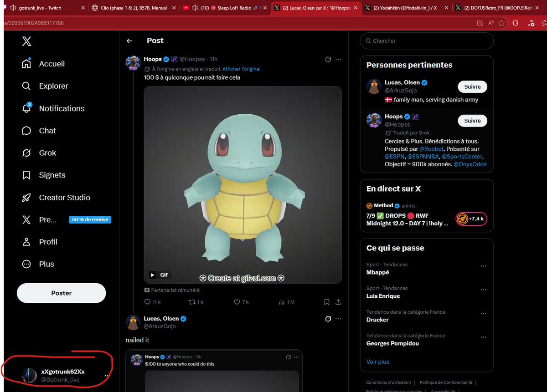The height and width of the screenshot is (392, 547).
Task: Switch to the Yodahkiin X tab
Action: tap(406, 8)
